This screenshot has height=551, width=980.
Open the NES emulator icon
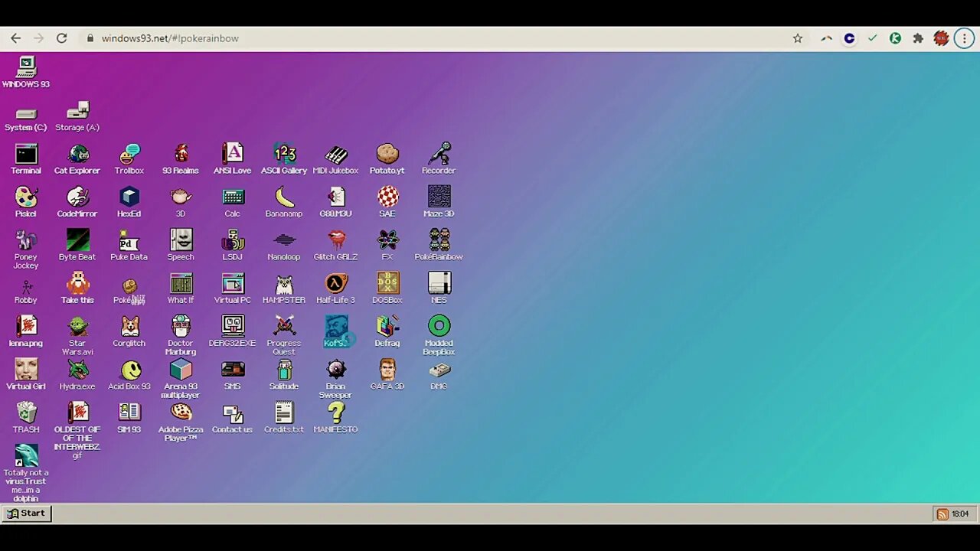tap(439, 289)
